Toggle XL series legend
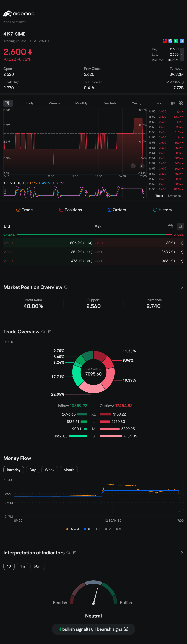 click(x=88, y=529)
